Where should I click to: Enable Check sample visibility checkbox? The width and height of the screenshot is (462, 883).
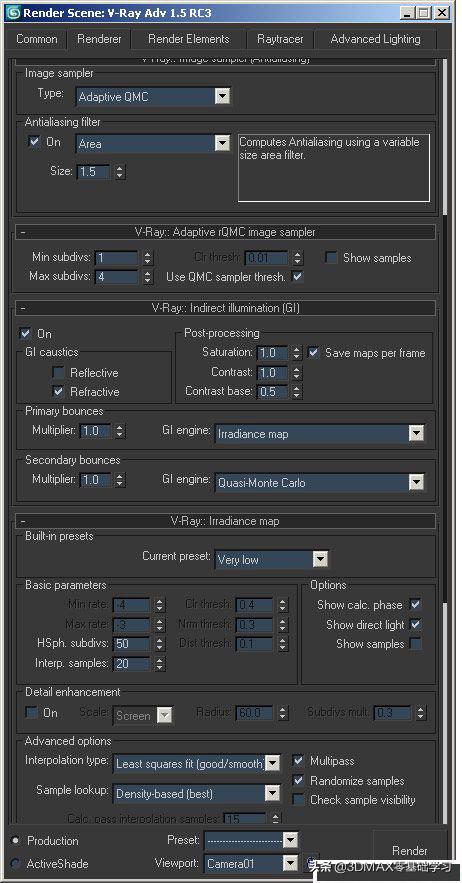point(299,799)
